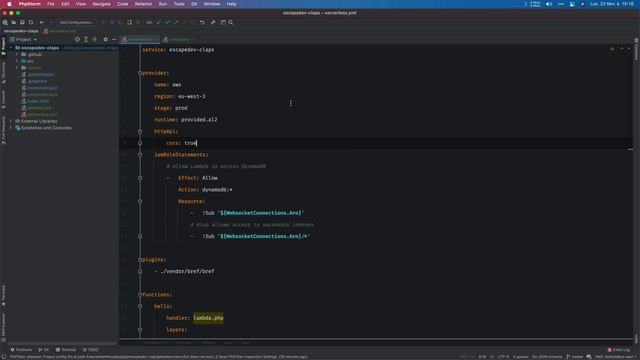Open the Add Configuration dropdown
Viewport: 640px width, 360px height.
(x=76, y=22)
